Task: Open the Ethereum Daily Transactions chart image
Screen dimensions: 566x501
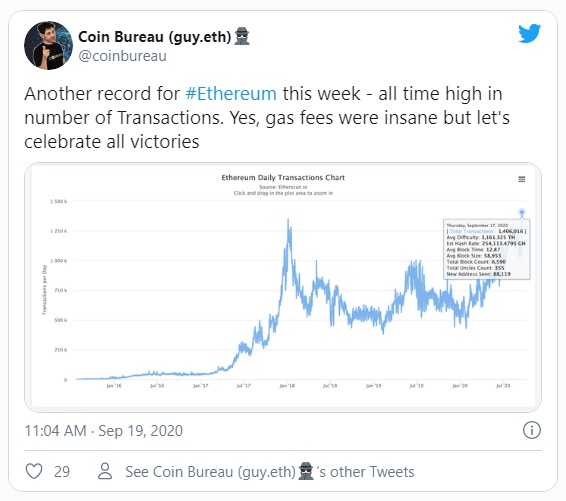Action: tap(283, 287)
